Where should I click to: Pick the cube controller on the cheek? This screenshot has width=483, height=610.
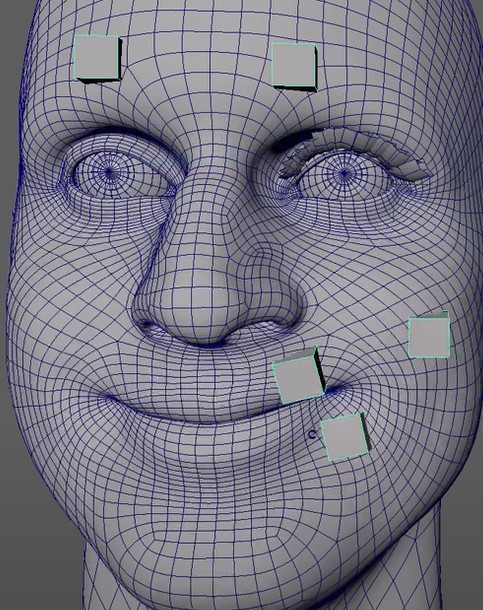pyautogui.click(x=429, y=335)
